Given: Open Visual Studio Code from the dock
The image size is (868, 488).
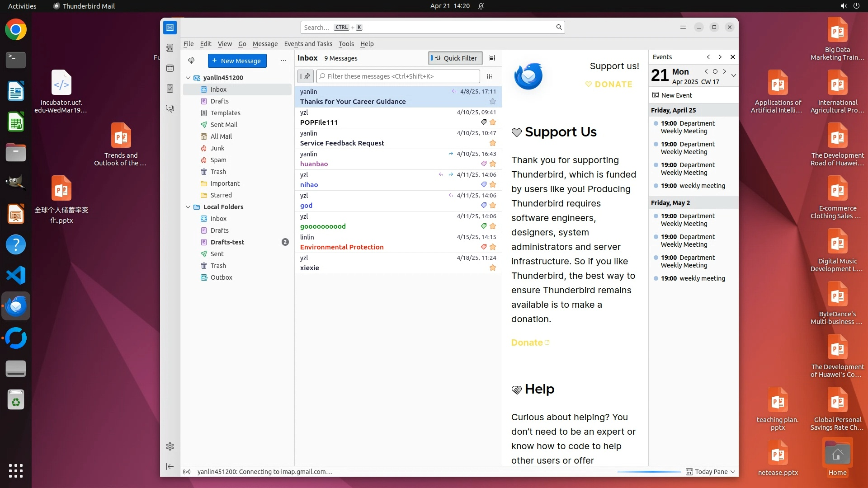Looking at the screenshot, I should point(16,275).
